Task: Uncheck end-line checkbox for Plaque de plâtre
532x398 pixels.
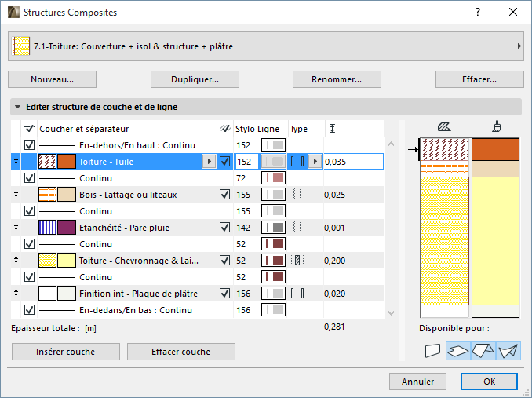Action: (x=225, y=293)
